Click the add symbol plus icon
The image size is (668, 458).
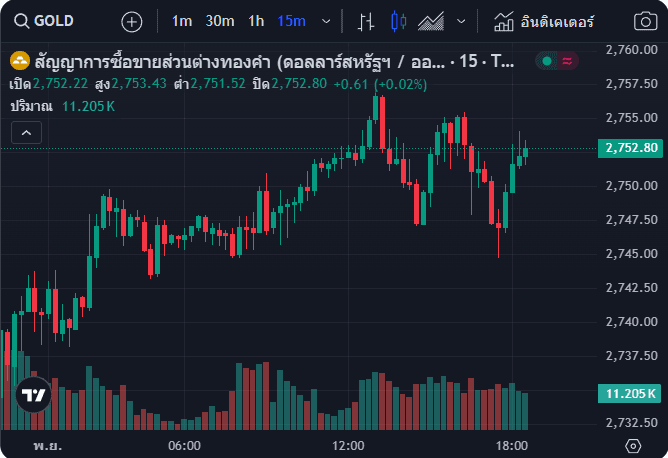pos(132,21)
